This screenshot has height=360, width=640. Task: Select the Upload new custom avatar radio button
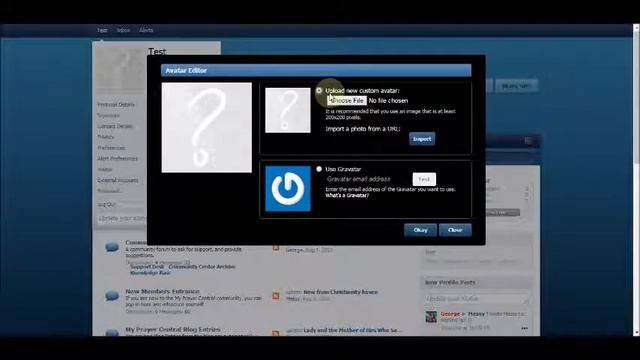point(319,91)
